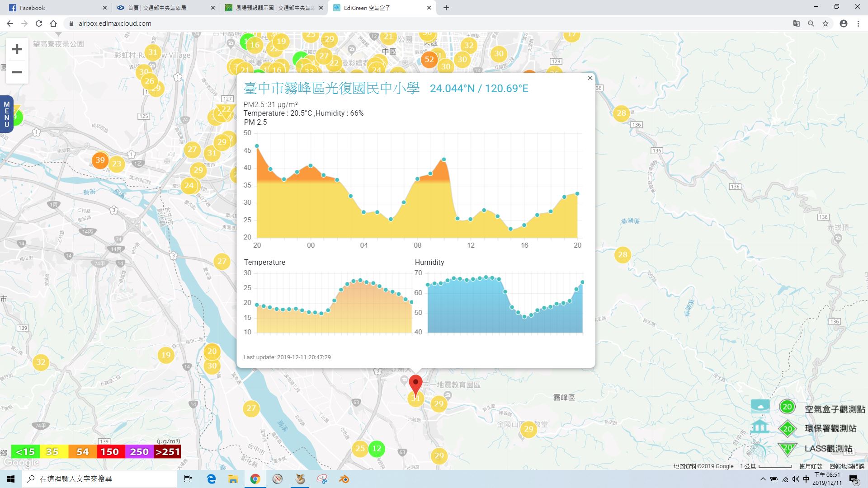Open Windows Start menu
868x488 pixels.
[x=11, y=479]
